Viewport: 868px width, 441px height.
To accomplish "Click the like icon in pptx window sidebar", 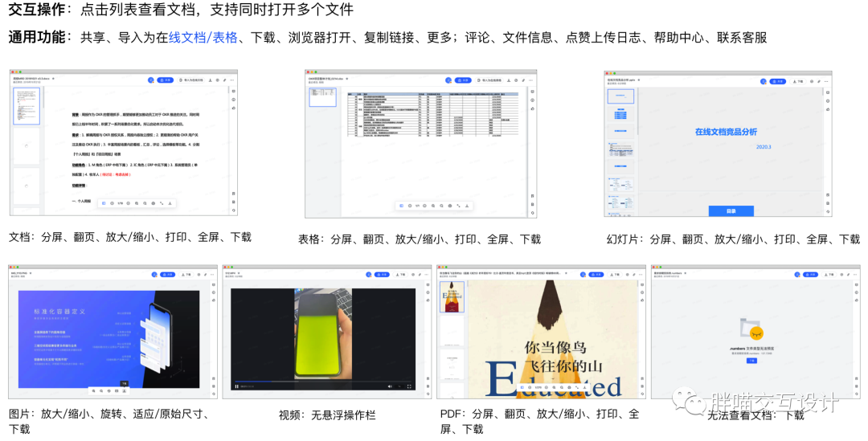I will (x=828, y=109).
